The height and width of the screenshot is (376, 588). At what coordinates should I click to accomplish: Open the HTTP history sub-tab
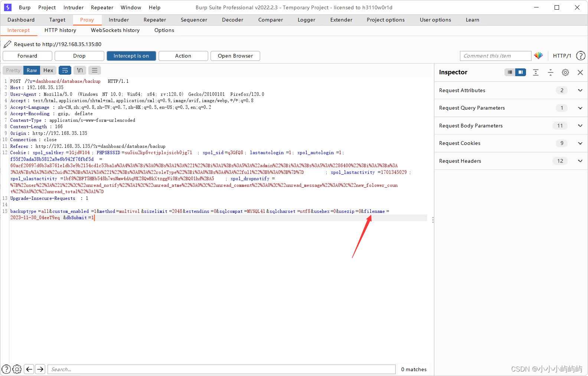click(x=61, y=30)
